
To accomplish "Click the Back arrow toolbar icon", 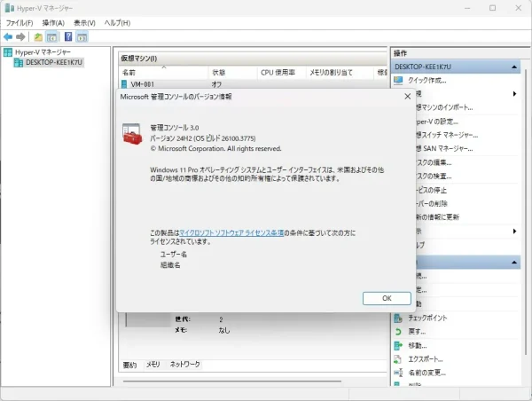I will coord(8,36).
